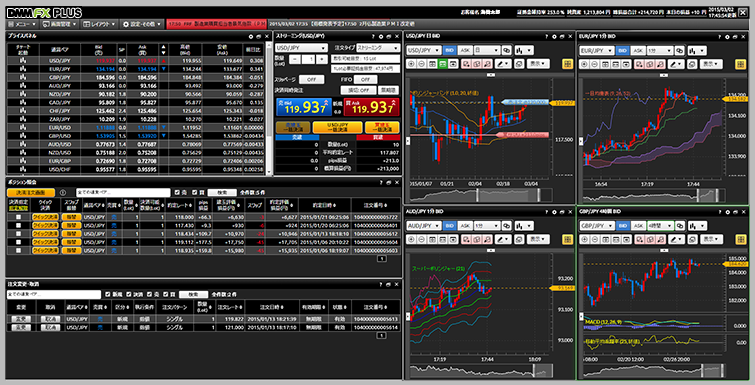Tick the checkbox on the first position row
Screen dimensions: 755x385
(x=18, y=217)
